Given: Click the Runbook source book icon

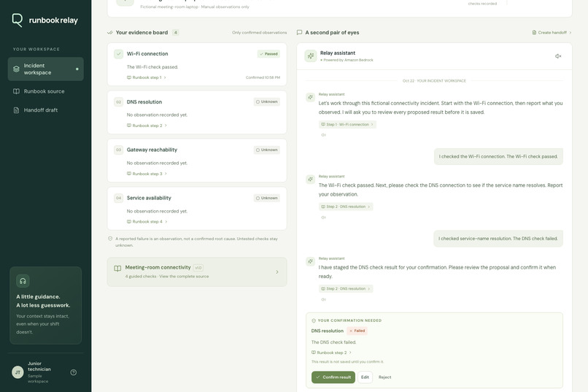Looking at the screenshot, I should 16,91.
